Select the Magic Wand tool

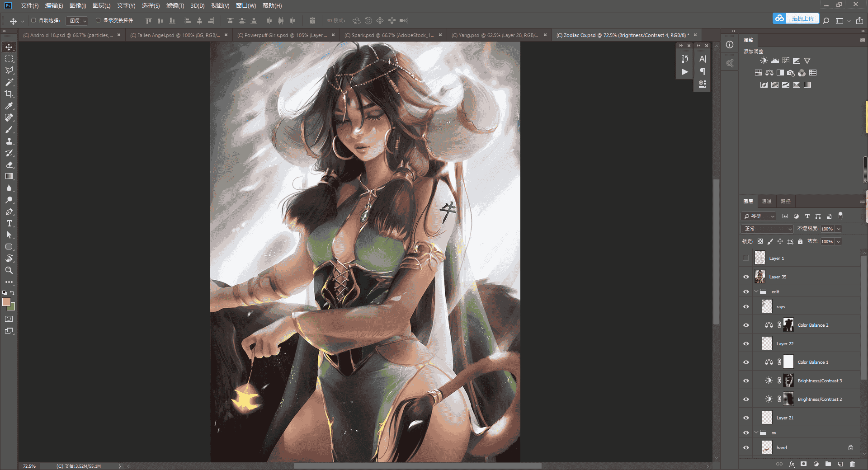[9, 82]
